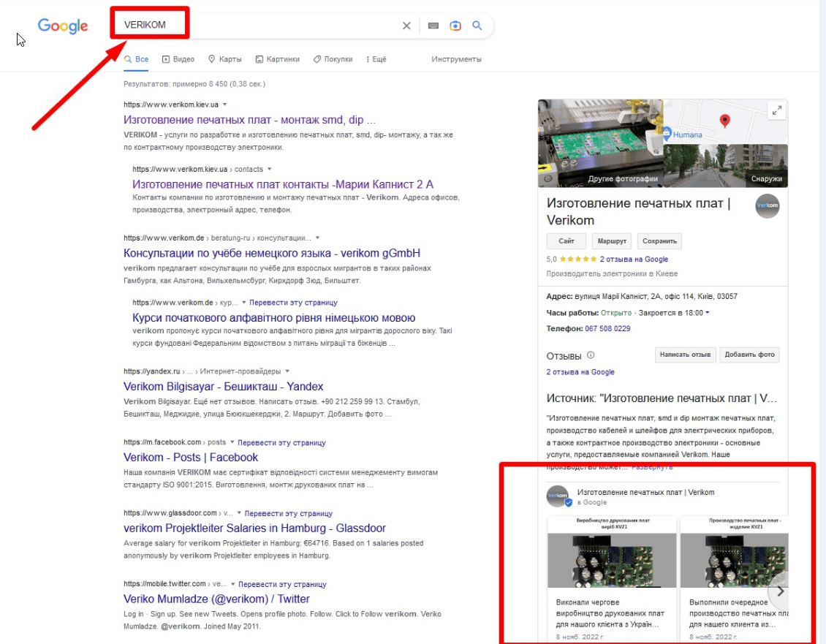Open result контакты -Марии Капнист 2 А
This screenshot has width=826, height=644.
(283, 184)
